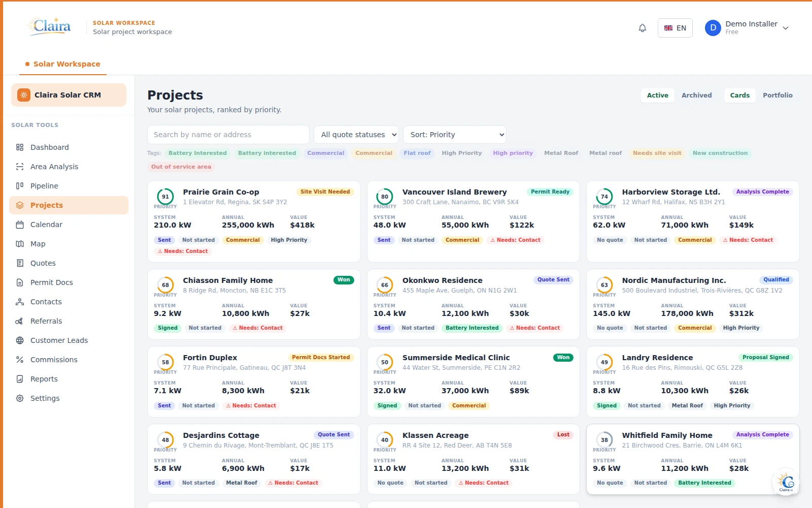
Task: Click Whitfield Family Home's Analysis Complete badge
Action: pyautogui.click(x=763, y=435)
